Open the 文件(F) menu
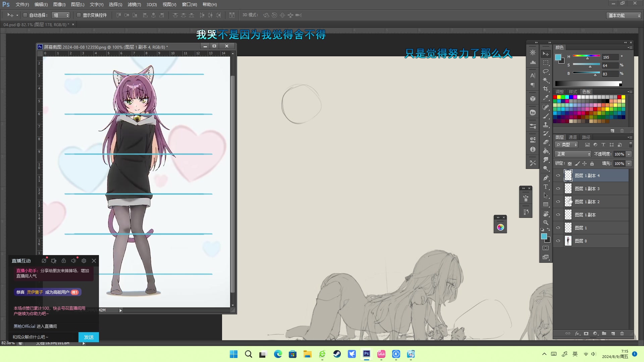The width and height of the screenshot is (644, 362). point(22,4)
